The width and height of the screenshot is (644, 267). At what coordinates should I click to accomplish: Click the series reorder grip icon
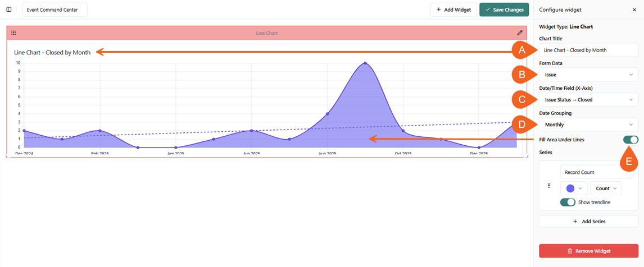coord(549,186)
